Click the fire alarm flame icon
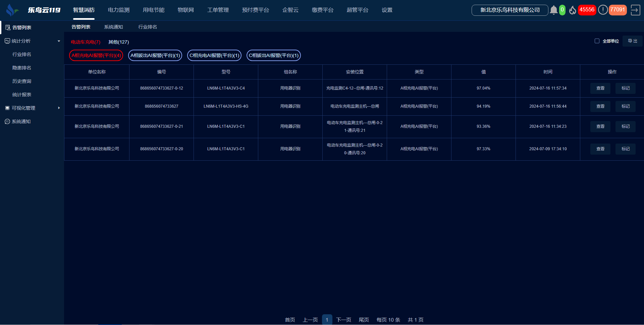The width and height of the screenshot is (644, 325). 573,10
